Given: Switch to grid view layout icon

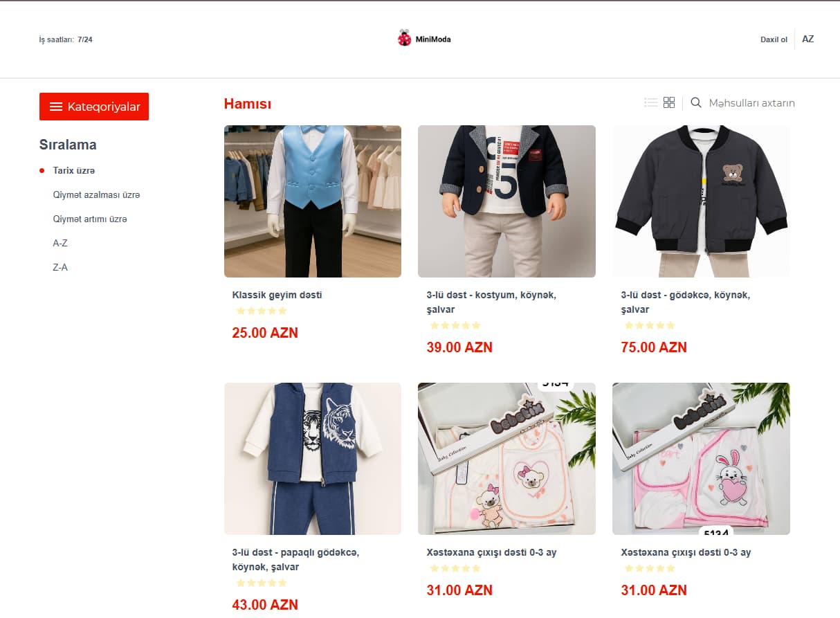Looking at the screenshot, I should tap(669, 102).
